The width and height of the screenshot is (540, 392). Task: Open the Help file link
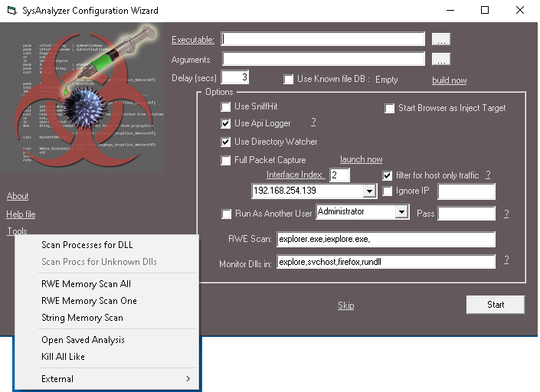coord(21,214)
